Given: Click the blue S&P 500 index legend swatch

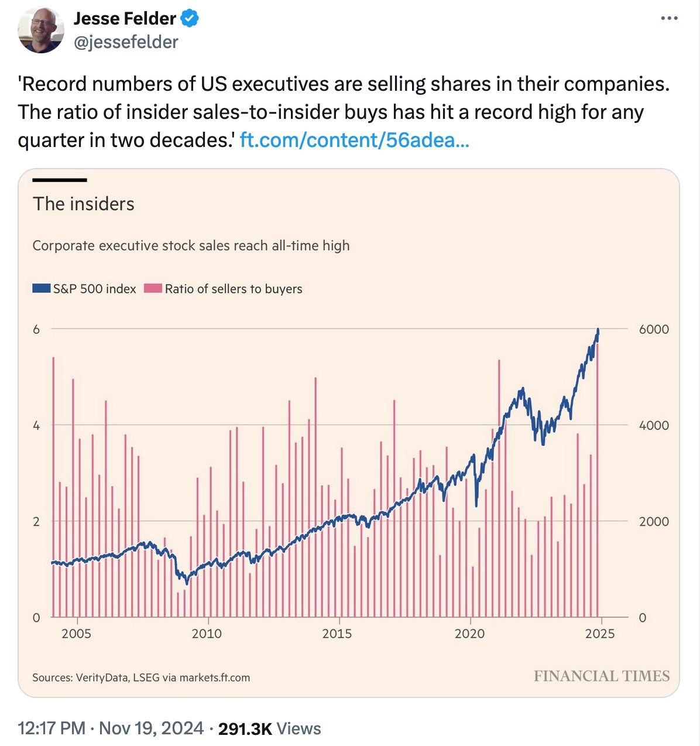Looking at the screenshot, I should (42, 288).
